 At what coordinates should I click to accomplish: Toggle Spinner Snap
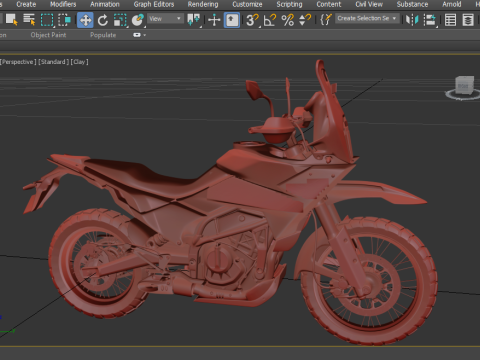pos(305,20)
